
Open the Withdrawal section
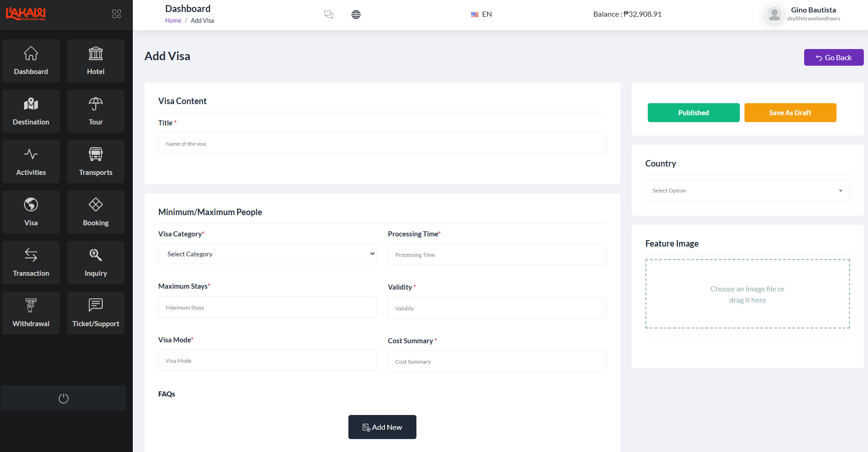coord(31,313)
